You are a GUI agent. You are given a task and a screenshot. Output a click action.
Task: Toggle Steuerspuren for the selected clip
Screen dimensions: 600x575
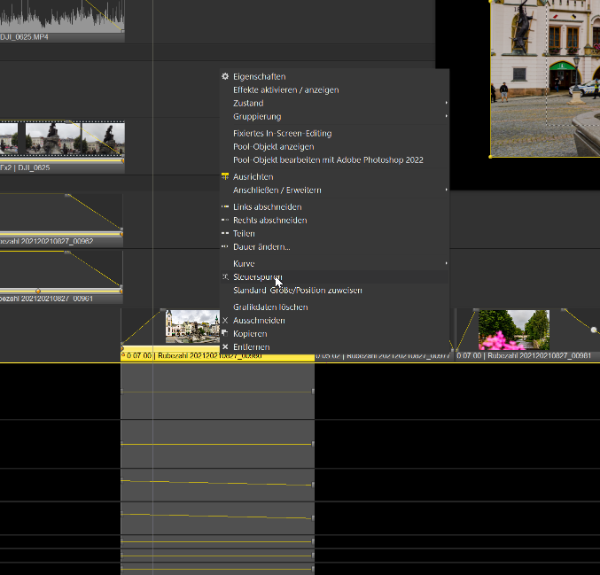(257, 277)
